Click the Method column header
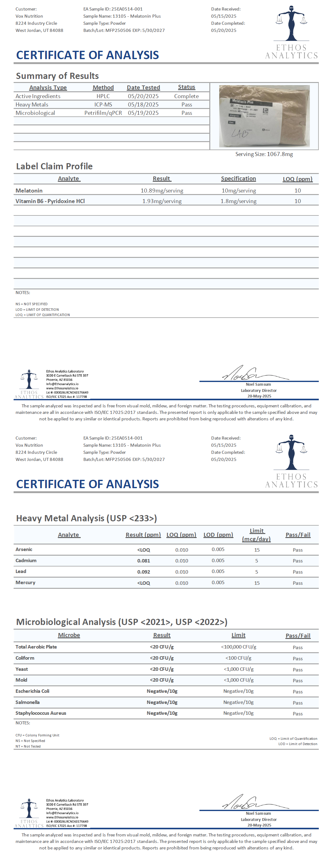Image resolution: width=333 pixels, height=868 pixels. click(x=103, y=88)
